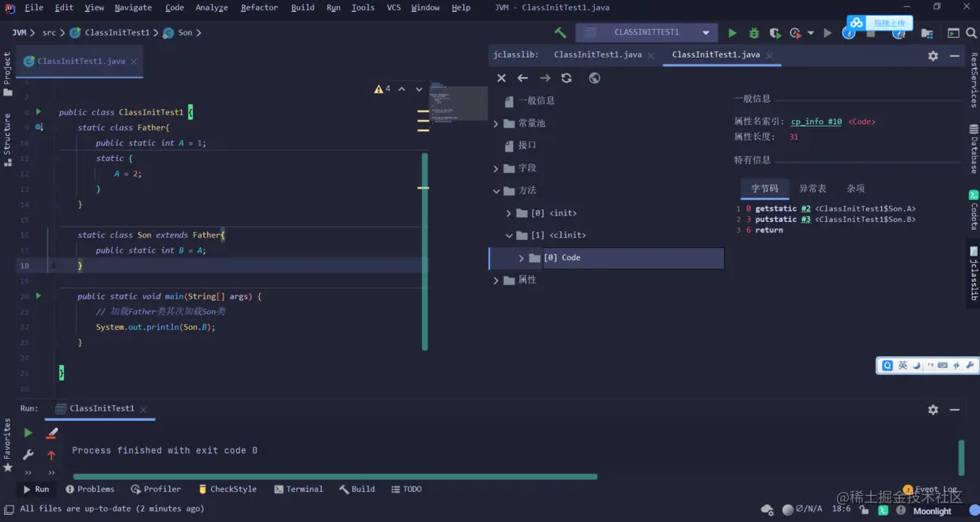Image resolution: width=980 pixels, height=522 pixels.
Task: Run with Coverage using the shield icon
Action: point(775,32)
